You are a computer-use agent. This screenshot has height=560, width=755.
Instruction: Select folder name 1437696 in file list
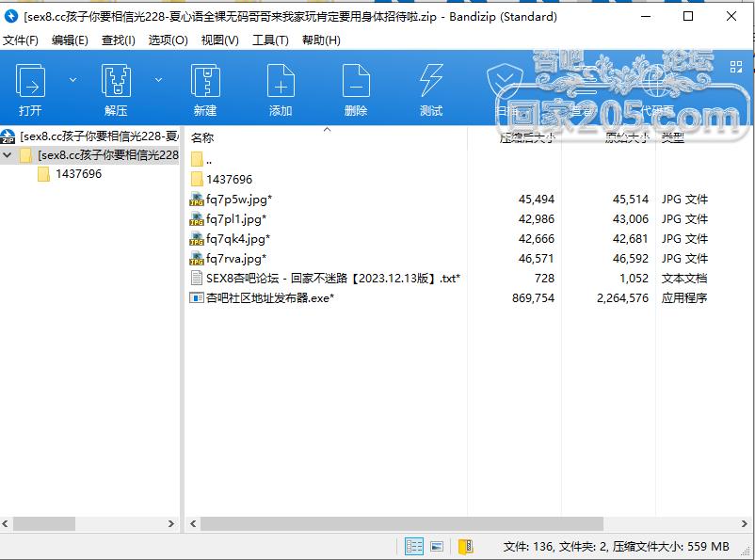pyautogui.click(x=229, y=179)
